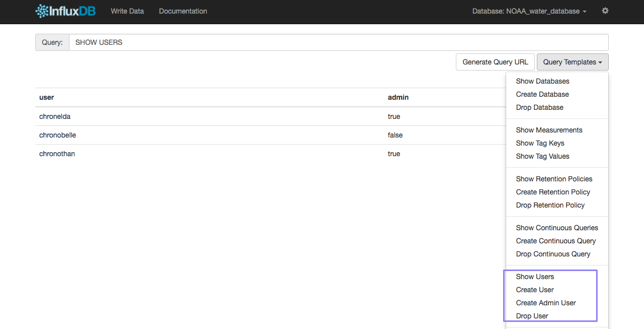Open the Write Data page

coord(127,11)
